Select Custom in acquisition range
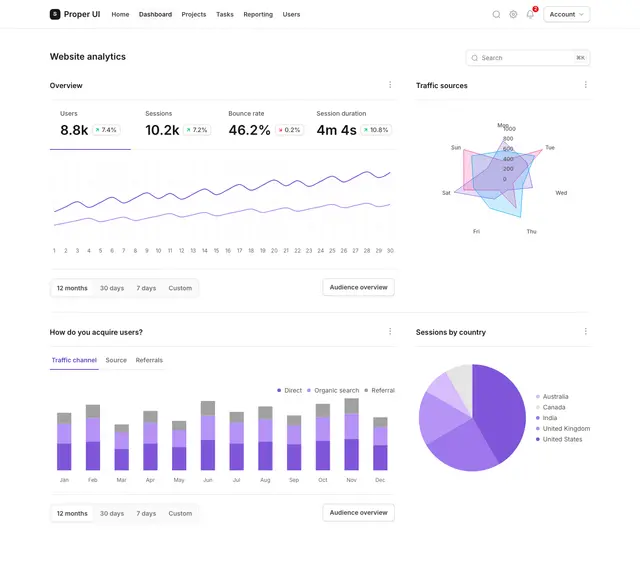The width and height of the screenshot is (640, 566). pyautogui.click(x=180, y=513)
